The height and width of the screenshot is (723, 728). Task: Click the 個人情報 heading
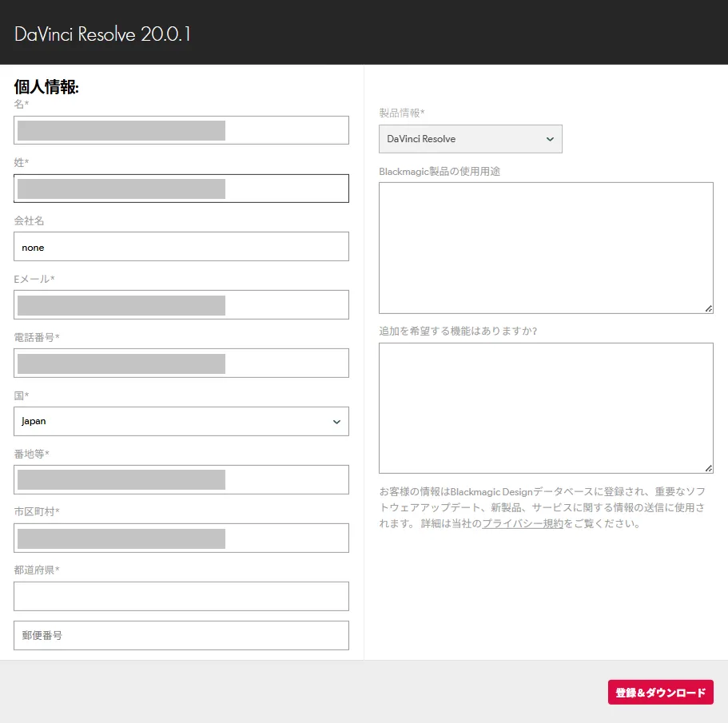[46, 87]
